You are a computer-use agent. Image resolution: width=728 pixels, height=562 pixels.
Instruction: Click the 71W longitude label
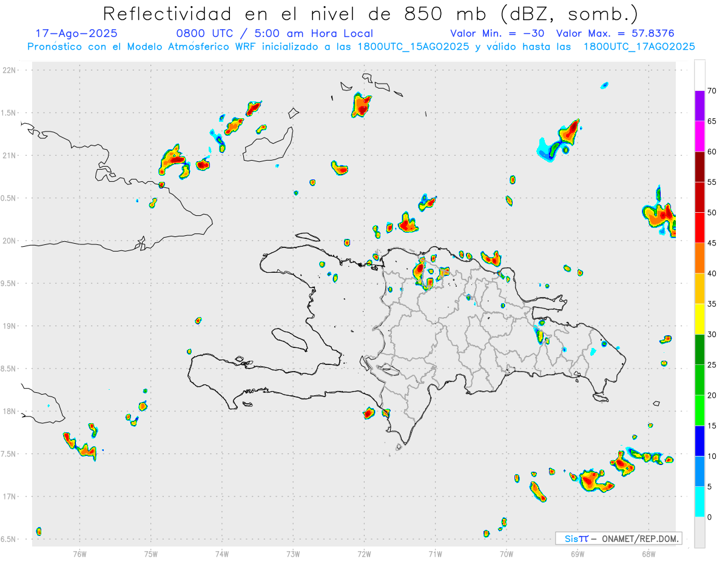pyautogui.click(x=435, y=554)
